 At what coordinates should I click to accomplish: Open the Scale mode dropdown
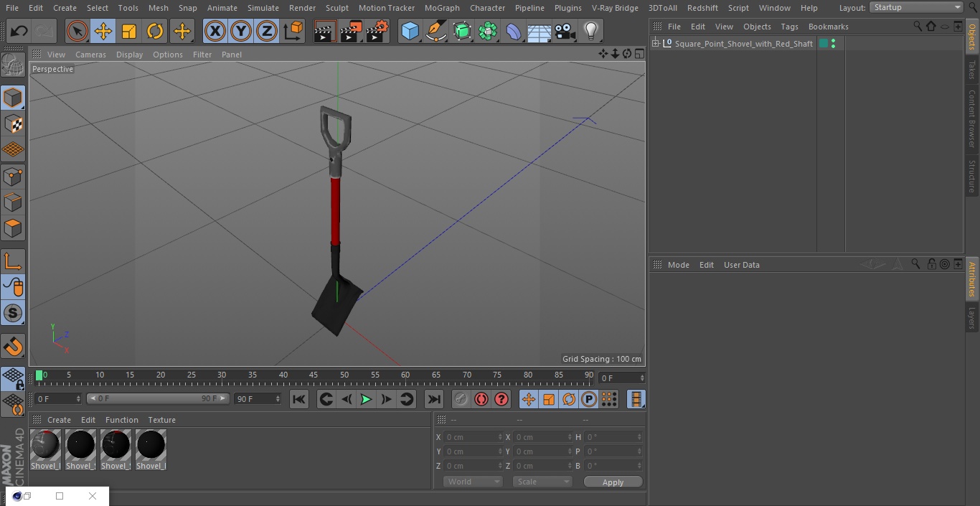(x=542, y=482)
